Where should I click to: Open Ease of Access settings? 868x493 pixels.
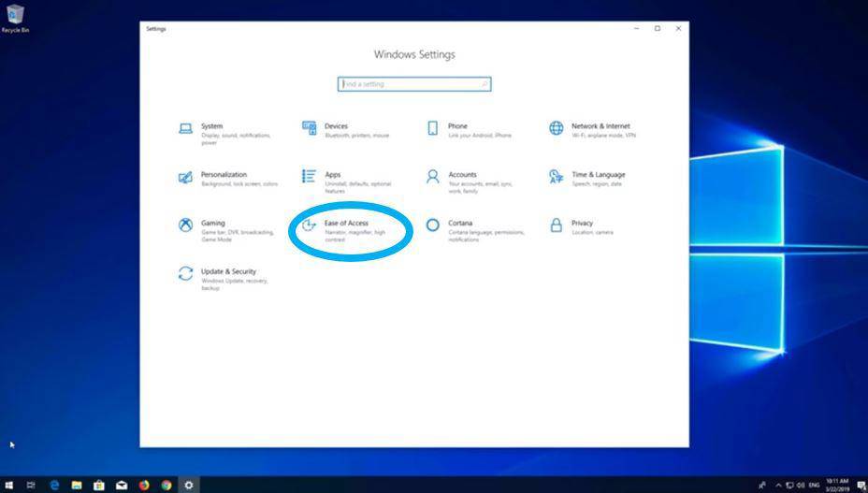click(346, 224)
